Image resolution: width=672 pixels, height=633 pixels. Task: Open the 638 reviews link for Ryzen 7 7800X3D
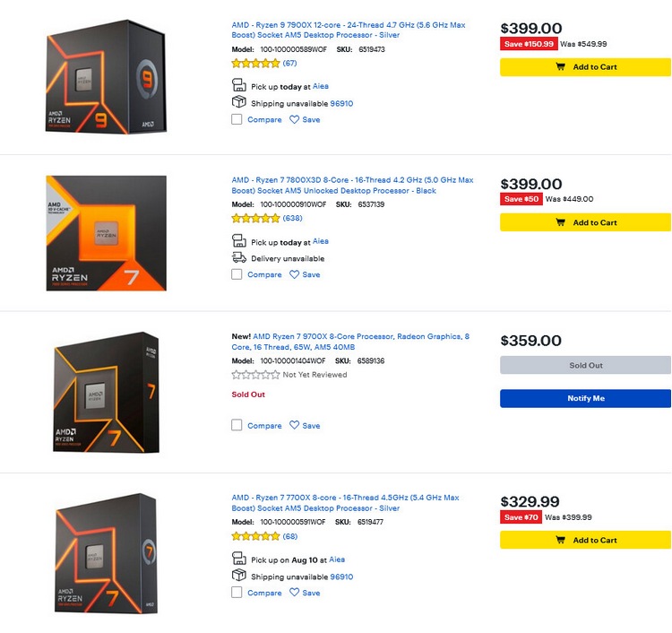(293, 218)
